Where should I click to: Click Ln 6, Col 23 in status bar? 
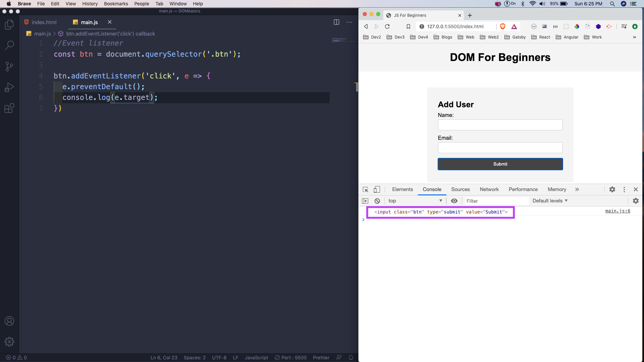pyautogui.click(x=164, y=358)
